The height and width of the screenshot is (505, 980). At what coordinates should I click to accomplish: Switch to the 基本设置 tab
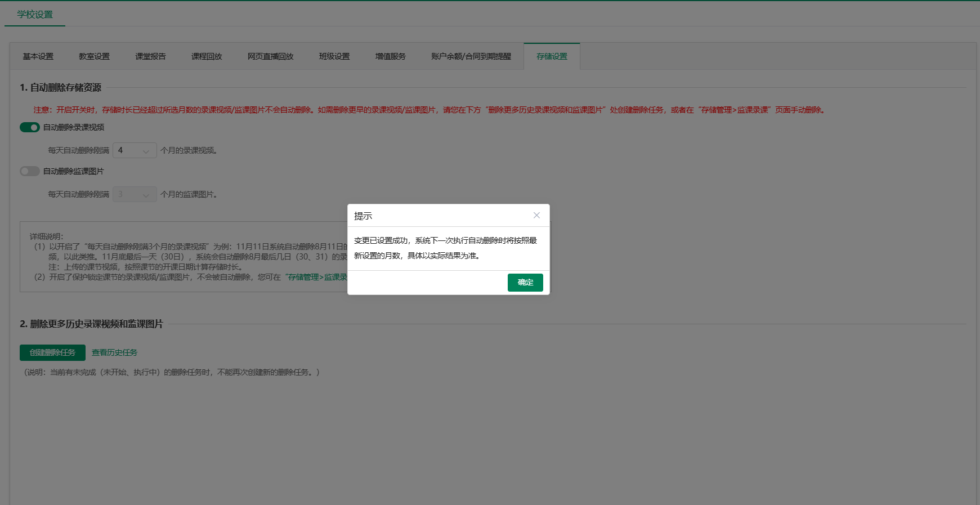click(38, 56)
